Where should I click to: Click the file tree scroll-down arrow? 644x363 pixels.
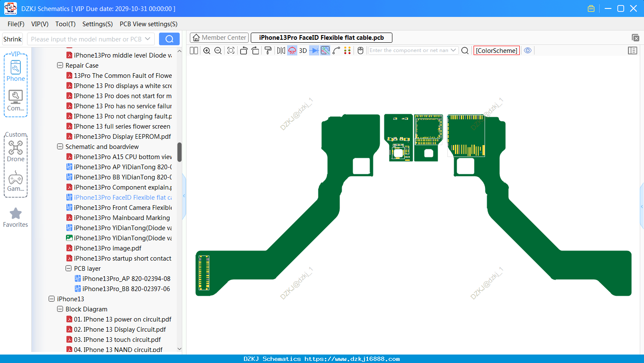pos(179,349)
